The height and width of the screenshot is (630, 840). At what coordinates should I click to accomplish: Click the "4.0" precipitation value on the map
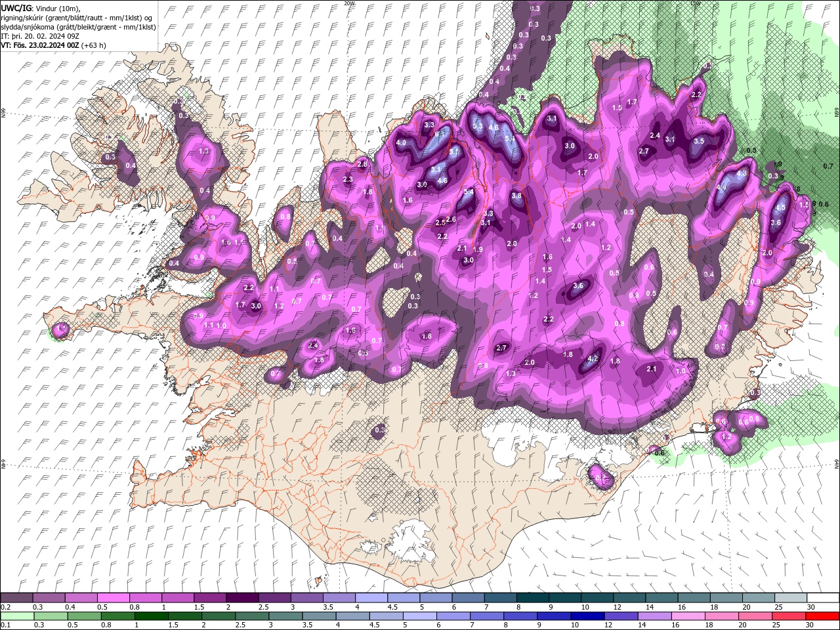point(401,142)
